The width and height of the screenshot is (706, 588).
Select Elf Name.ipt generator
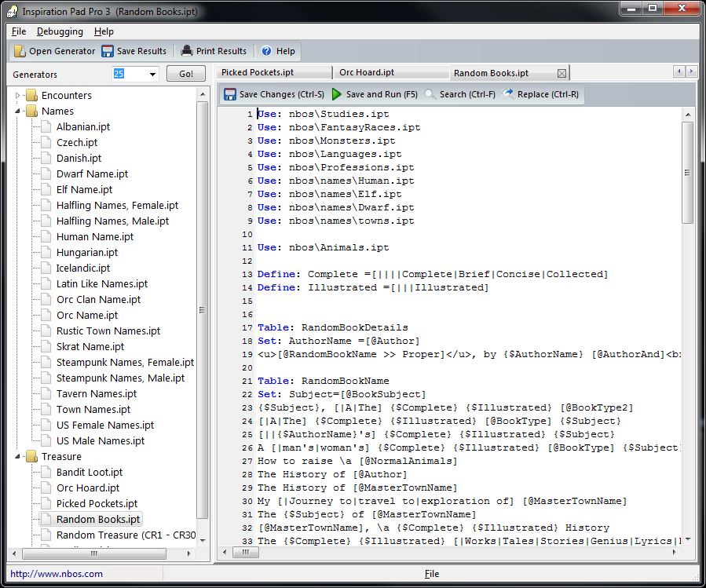coord(84,190)
